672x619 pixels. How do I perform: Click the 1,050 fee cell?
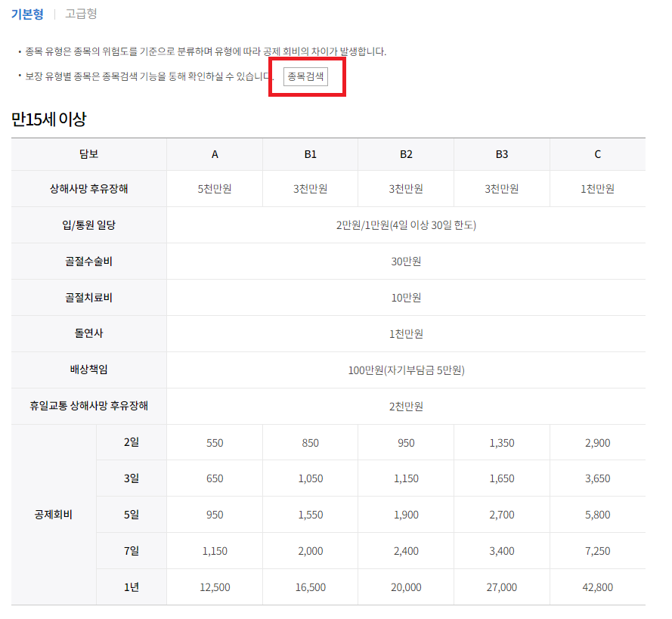310,478
